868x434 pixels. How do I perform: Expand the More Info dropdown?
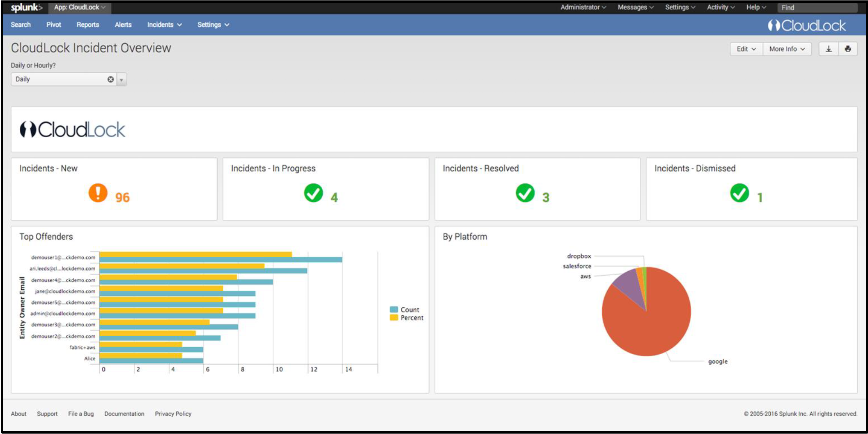(787, 49)
